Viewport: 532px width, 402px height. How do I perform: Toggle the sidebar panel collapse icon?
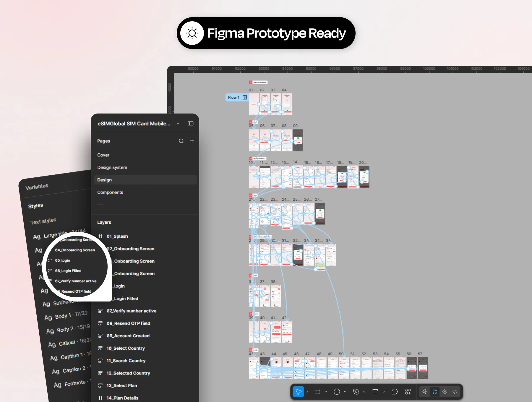point(191,124)
